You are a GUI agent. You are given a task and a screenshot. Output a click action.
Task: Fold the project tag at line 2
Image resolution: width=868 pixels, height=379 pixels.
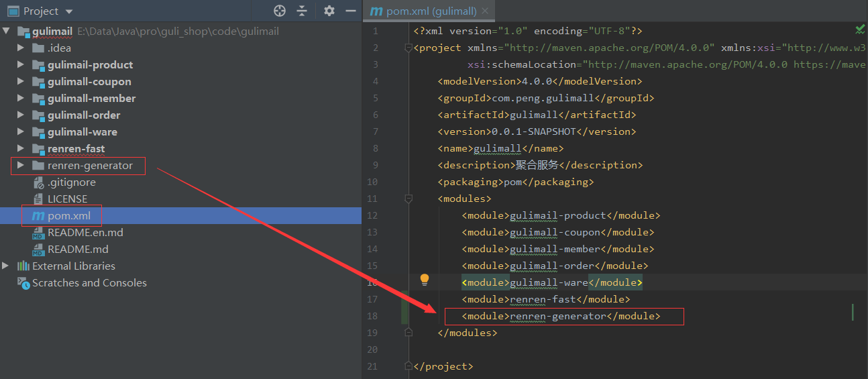[408, 48]
